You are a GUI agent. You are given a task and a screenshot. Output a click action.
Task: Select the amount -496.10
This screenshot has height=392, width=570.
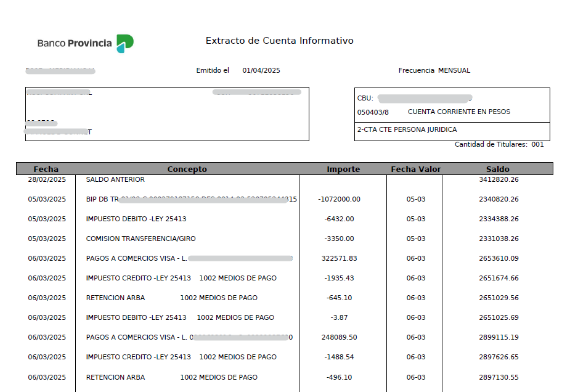(339, 377)
